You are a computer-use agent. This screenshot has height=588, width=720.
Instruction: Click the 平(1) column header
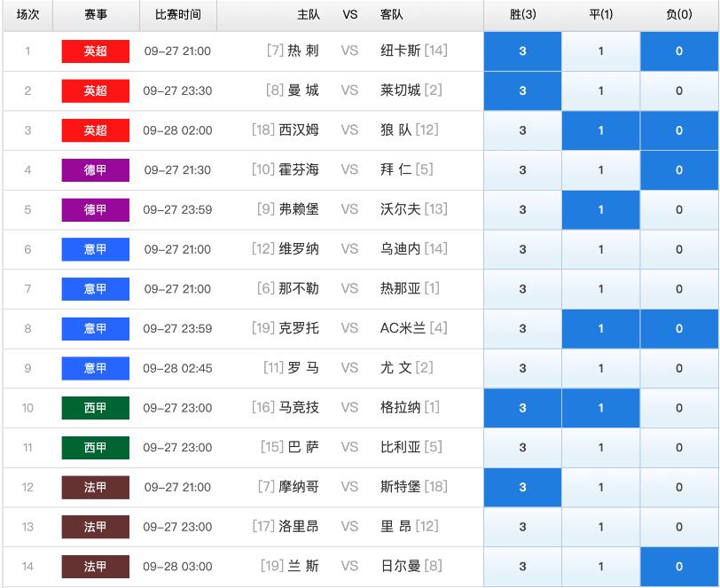[600, 15]
